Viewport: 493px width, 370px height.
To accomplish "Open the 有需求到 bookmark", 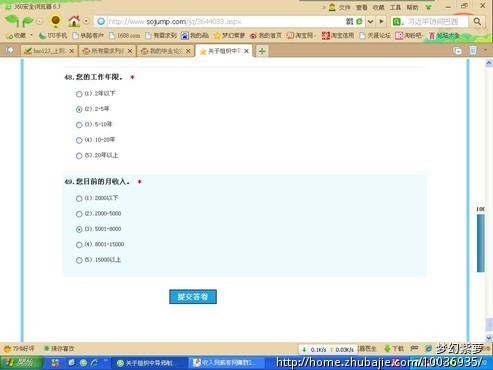I will click(161, 35).
